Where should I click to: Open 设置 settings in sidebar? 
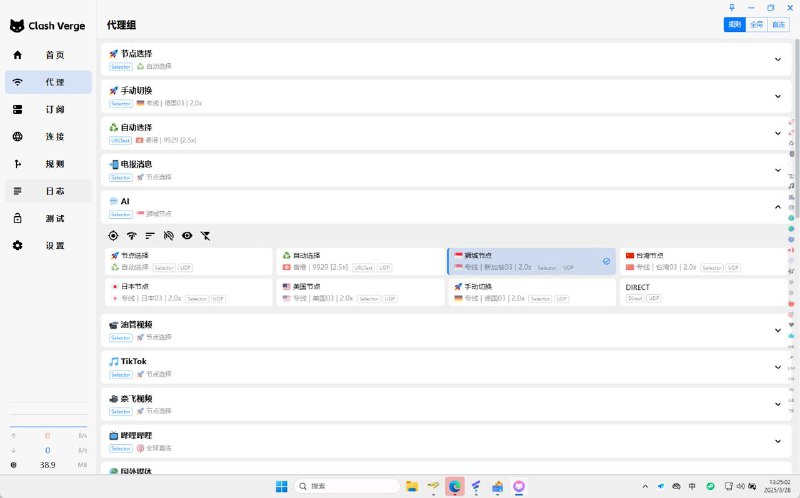click(x=55, y=246)
